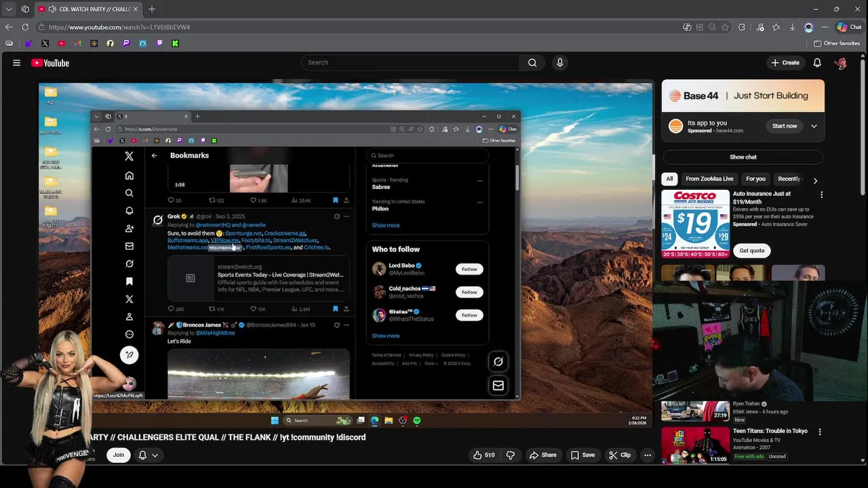Open options for Teen Titans video
Viewport: 868px width, 488px height.
tap(819, 432)
